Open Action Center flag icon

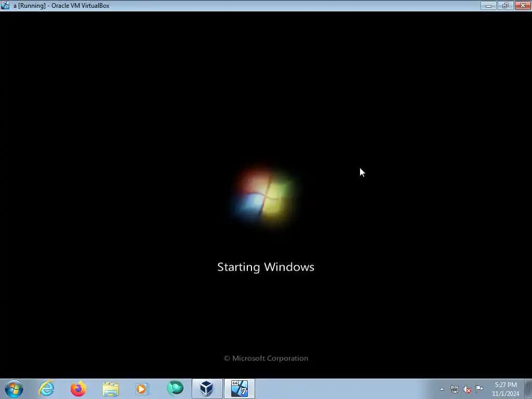[x=480, y=389]
